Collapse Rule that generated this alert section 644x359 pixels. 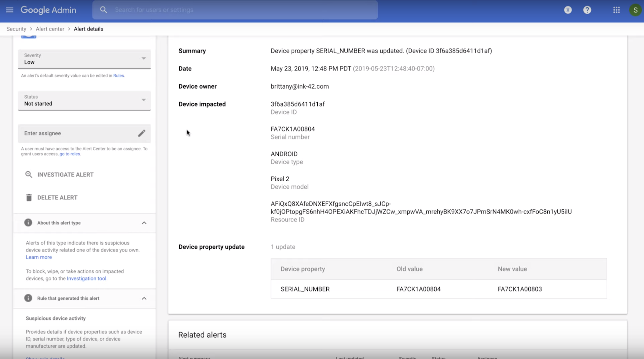pos(144,298)
